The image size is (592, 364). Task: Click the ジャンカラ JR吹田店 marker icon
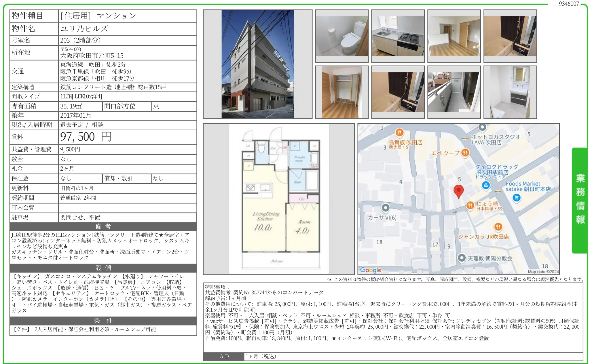tap(498, 227)
